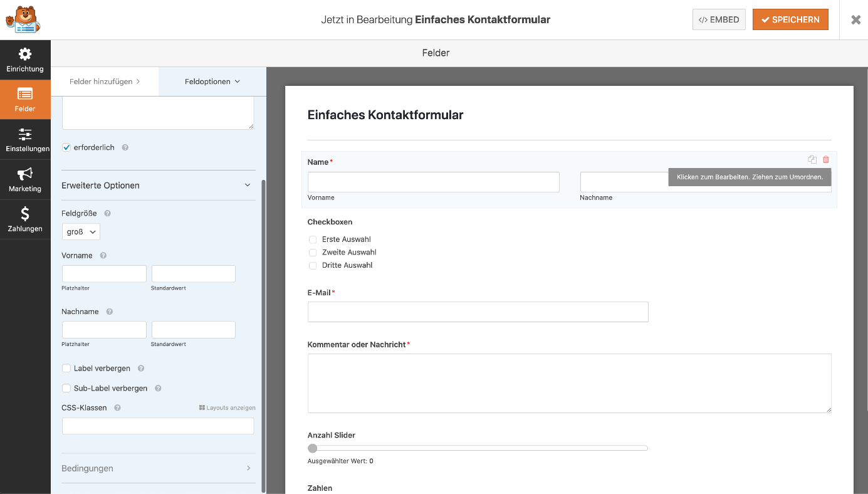Select the Feldoptionen tab
Image resolution: width=868 pixels, height=494 pixels.
[212, 81]
